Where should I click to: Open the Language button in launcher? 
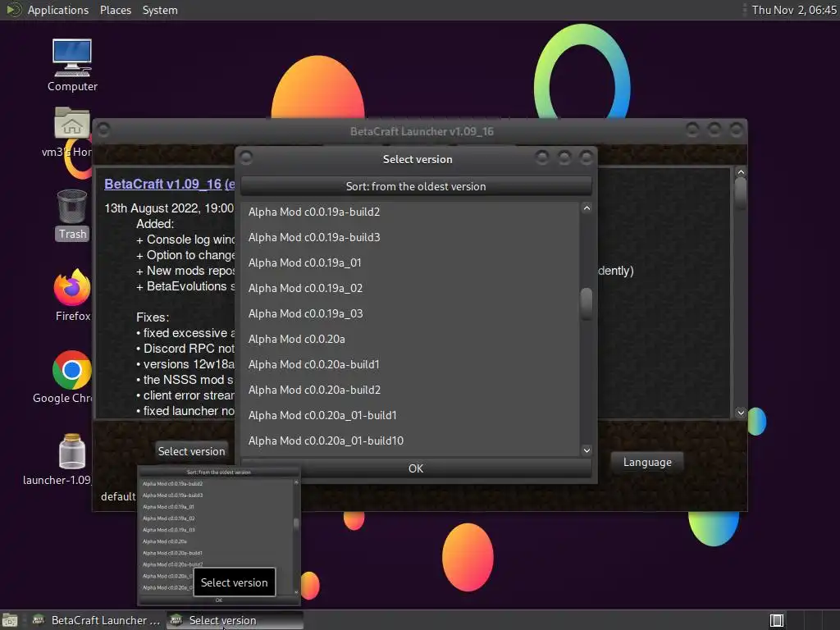[647, 463]
